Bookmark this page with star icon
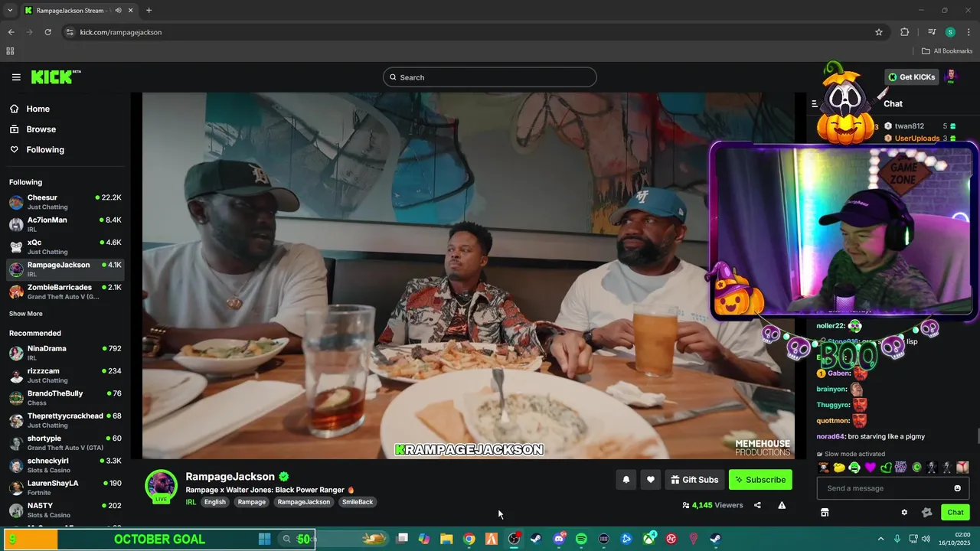The height and width of the screenshot is (551, 980). (x=879, y=32)
